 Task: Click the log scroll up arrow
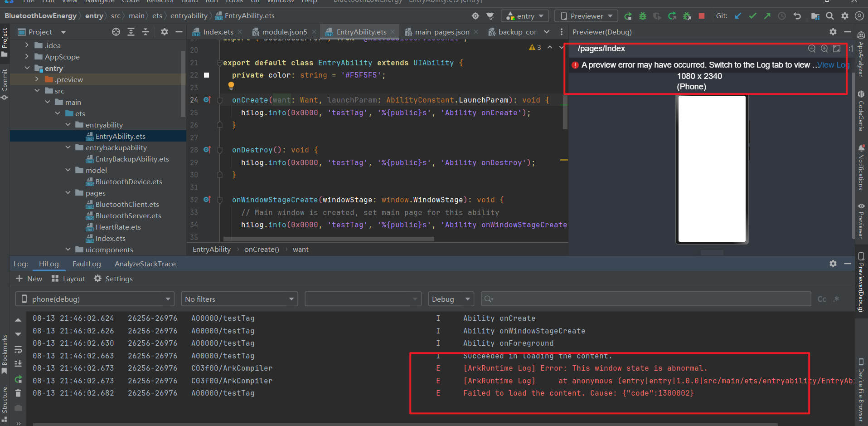tap(18, 320)
